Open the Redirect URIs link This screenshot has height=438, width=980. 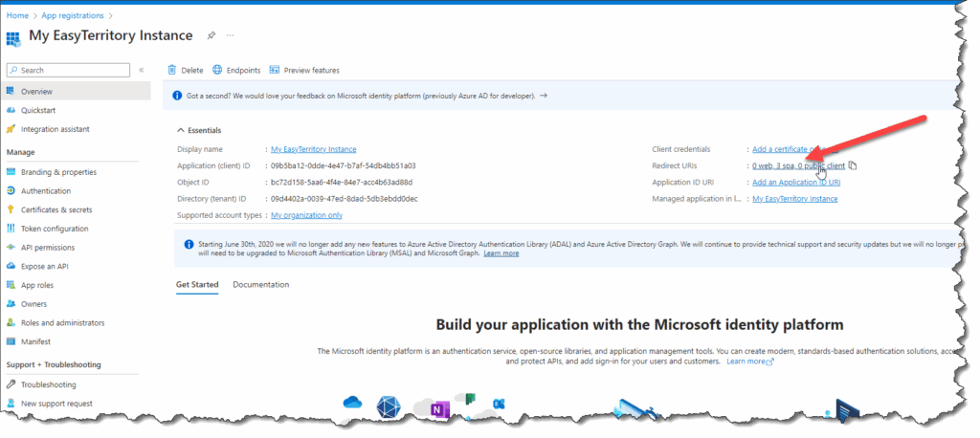798,165
